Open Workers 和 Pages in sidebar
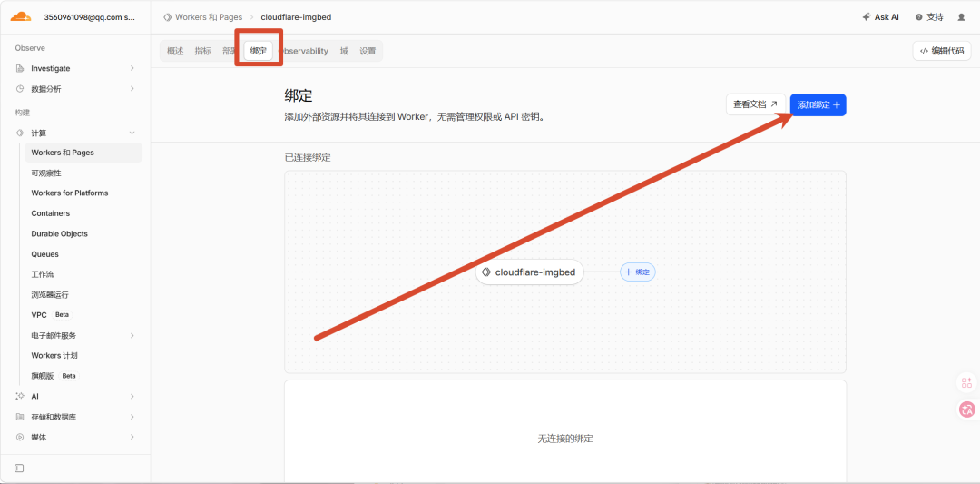The width and height of the screenshot is (980, 484). coord(83,153)
